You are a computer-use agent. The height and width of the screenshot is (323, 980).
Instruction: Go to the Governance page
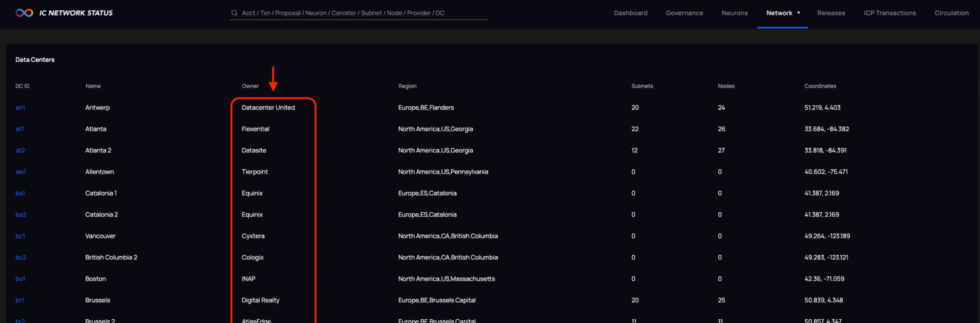coord(684,13)
